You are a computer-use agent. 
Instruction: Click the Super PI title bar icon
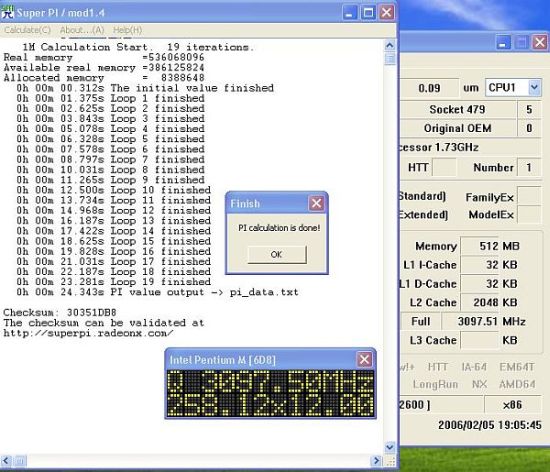7,12
